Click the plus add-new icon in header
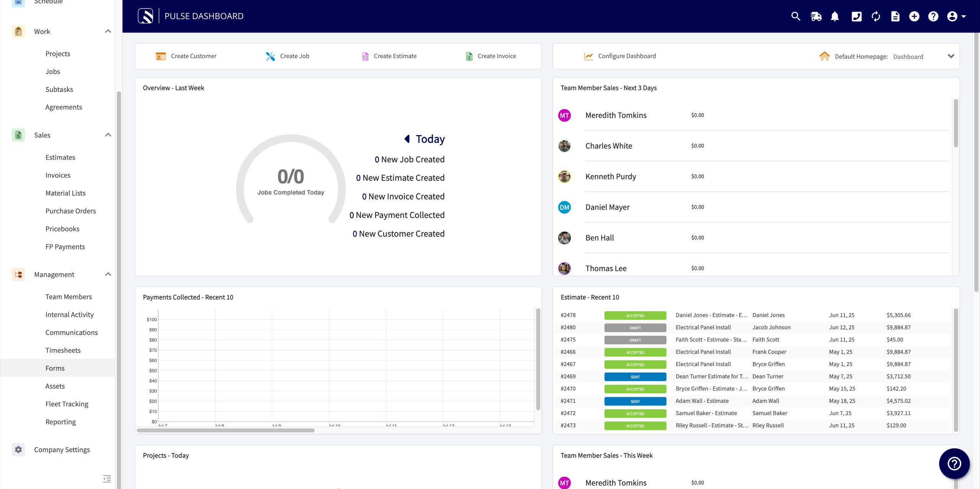Image resolution: width=980 pixels, height=489 pixels. coord(914,16)
